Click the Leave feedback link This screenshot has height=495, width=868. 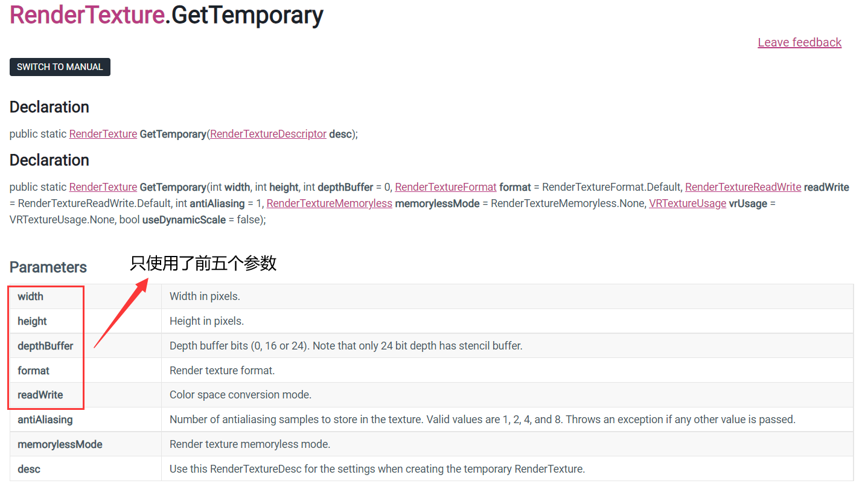click(x=799, y=42)
